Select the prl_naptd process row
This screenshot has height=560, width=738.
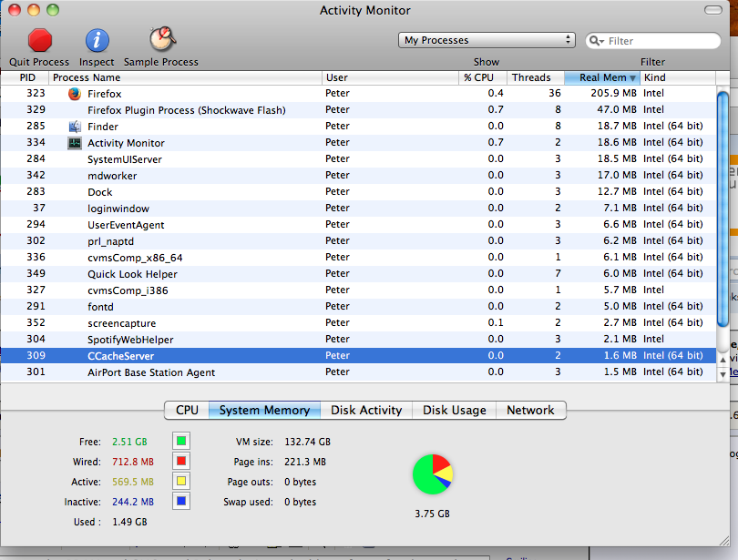point(358,240)
